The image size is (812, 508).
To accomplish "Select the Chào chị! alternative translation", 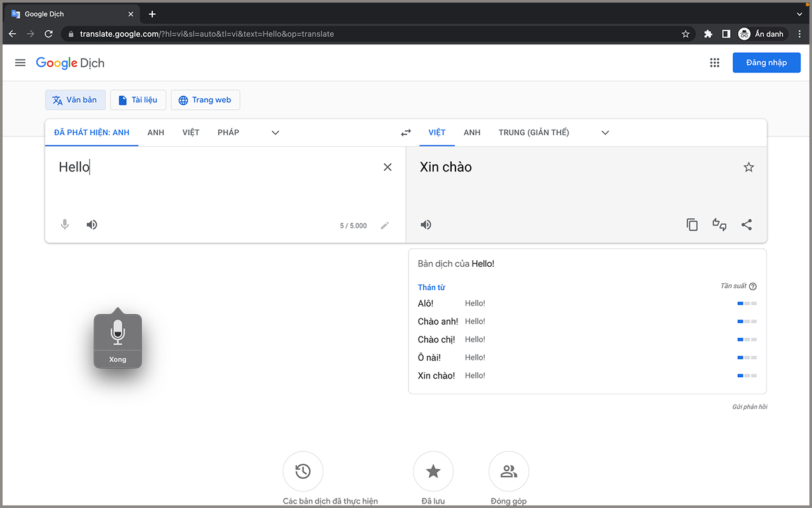I will [436, 339].
